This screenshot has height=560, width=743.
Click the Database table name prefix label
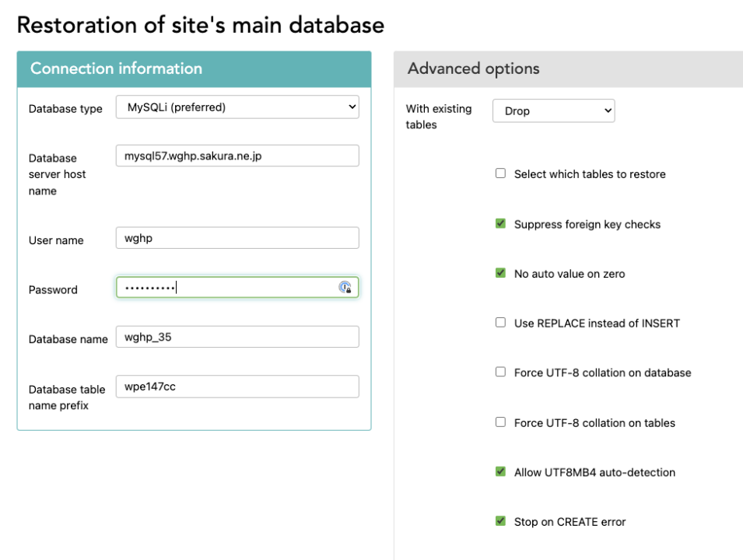[x=67, y=397]
